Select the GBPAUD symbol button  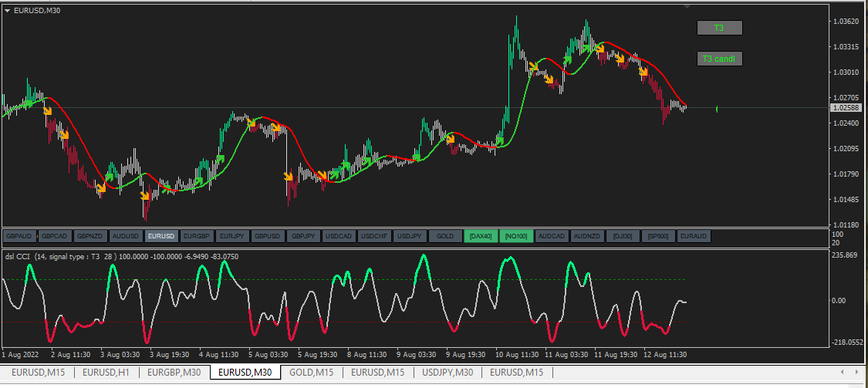tap(19, 236)
